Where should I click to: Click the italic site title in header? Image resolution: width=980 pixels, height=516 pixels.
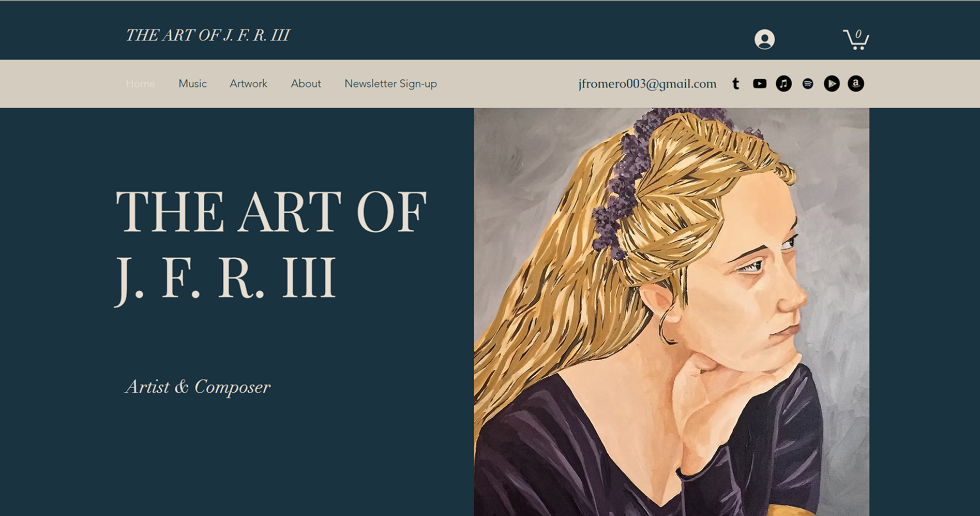(x=207, y=35)
